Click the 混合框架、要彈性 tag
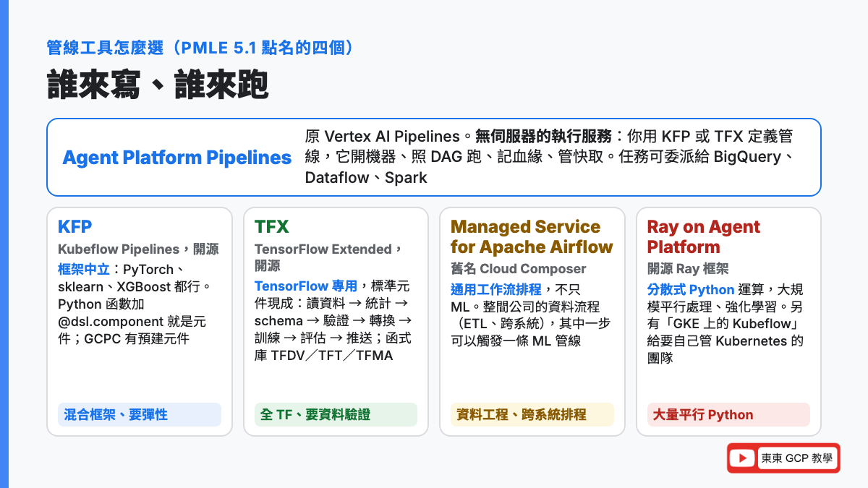868x488 pixels. click(140, 414)
